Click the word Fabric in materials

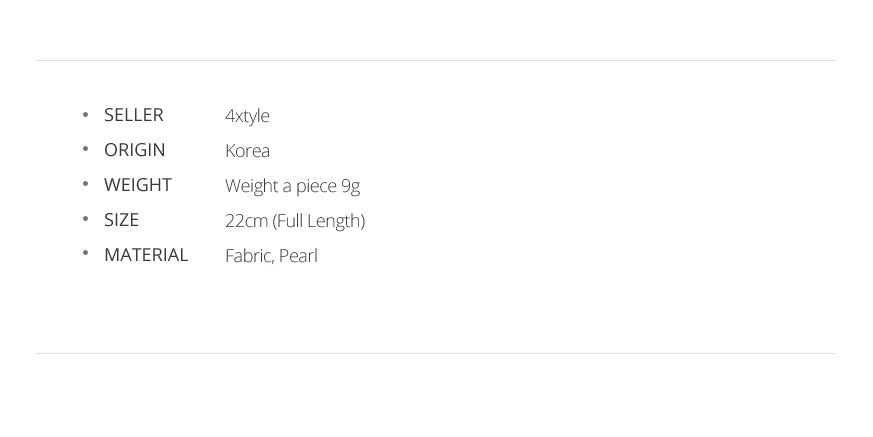tap(249, 256)
